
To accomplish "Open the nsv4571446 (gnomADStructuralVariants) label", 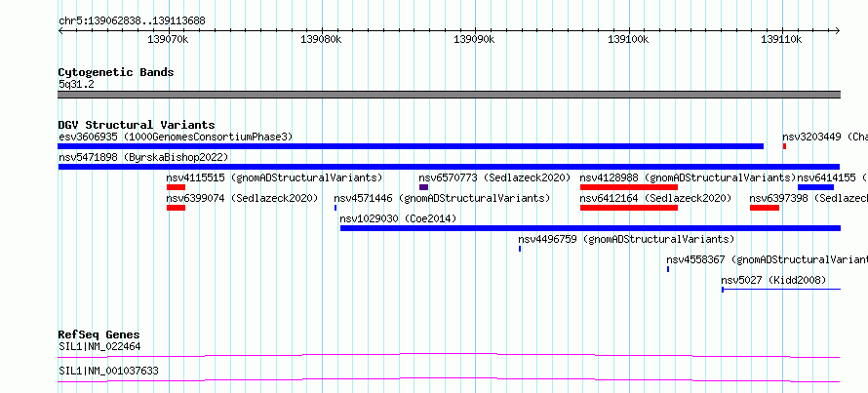I will click(443, 198).
